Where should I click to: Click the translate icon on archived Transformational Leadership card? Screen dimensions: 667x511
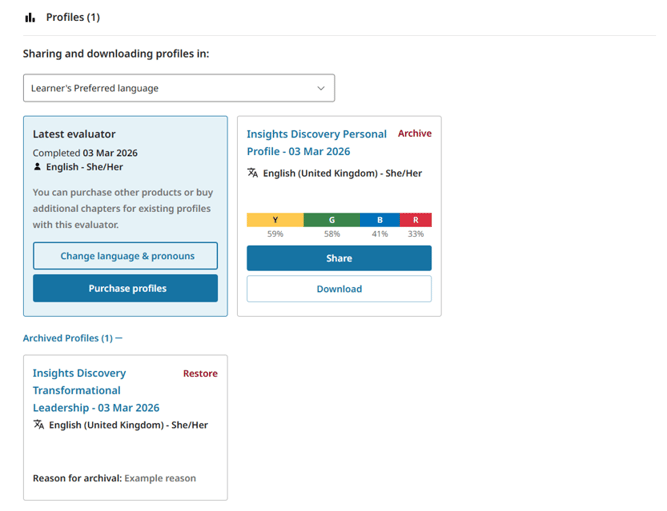point(39,424)
